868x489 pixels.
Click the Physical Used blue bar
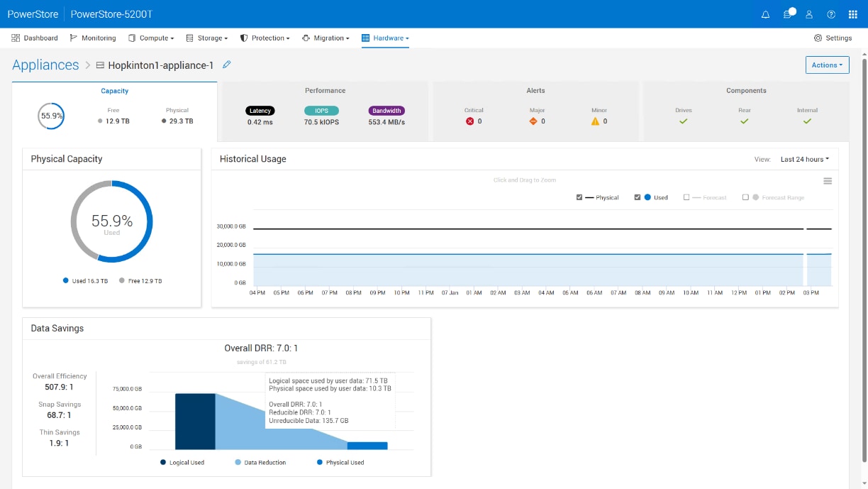(x=367, y=446)
